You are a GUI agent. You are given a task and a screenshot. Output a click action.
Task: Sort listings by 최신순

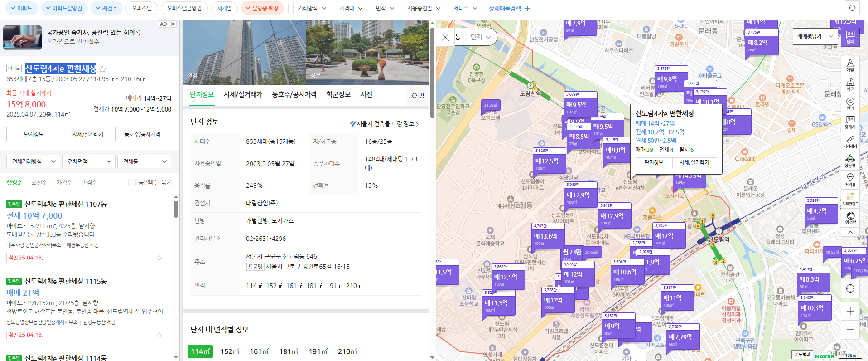[39, 183]
